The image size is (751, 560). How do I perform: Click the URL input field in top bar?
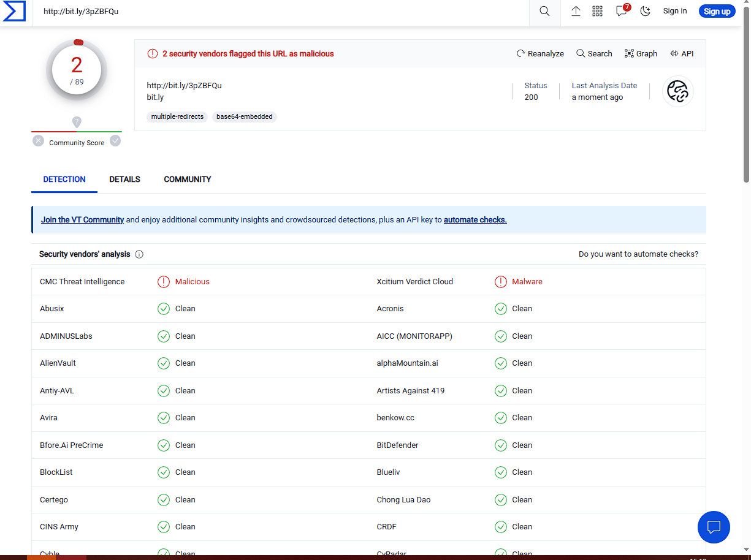(281, 11)
